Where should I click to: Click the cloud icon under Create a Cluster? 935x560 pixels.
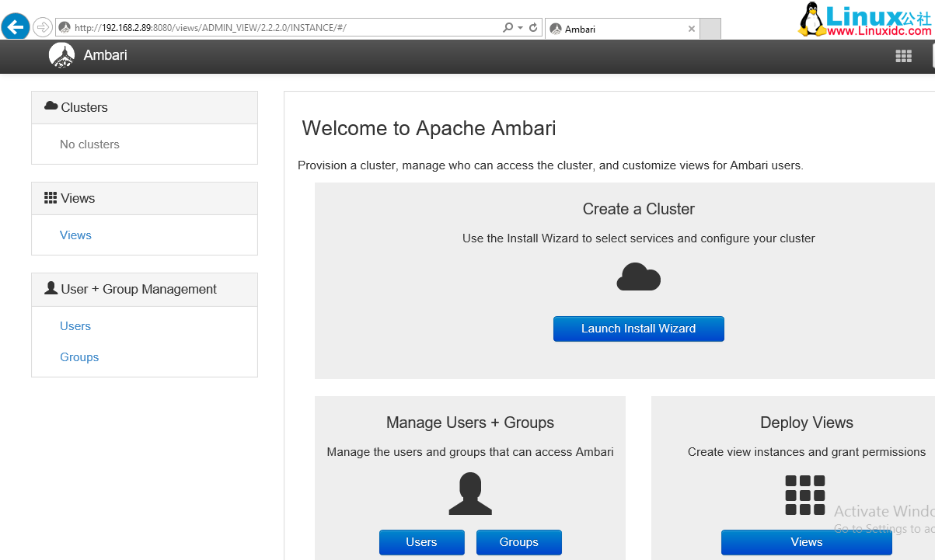point(638,277)
